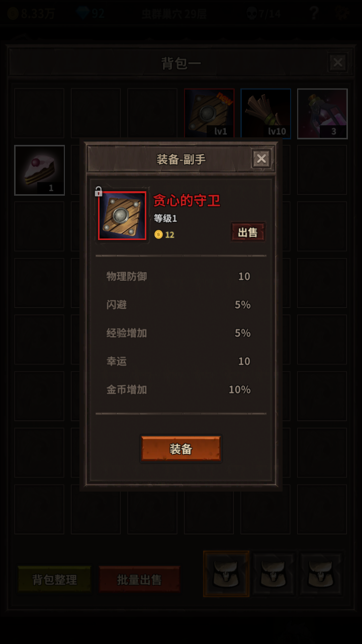Sell the item with 出售 button
The image size is (362, 644).
tap(248, 232)
